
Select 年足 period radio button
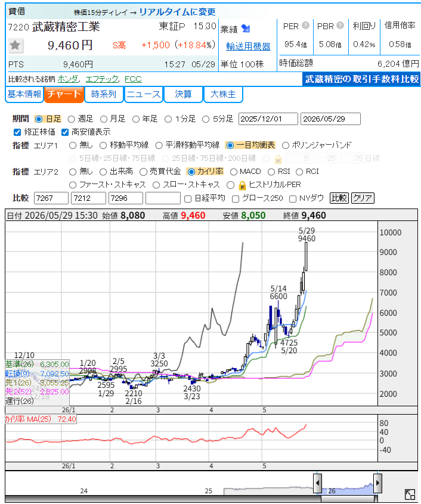pos(136,119)
